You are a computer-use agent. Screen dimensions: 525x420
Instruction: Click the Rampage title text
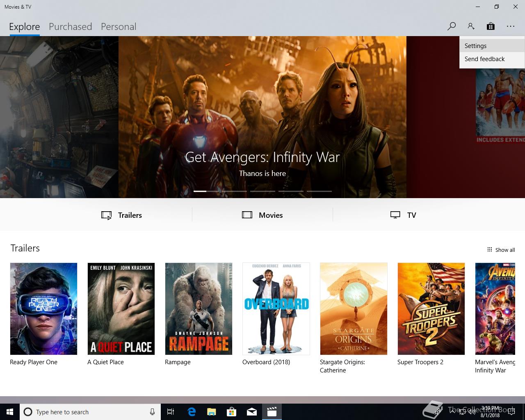point(178,362)
